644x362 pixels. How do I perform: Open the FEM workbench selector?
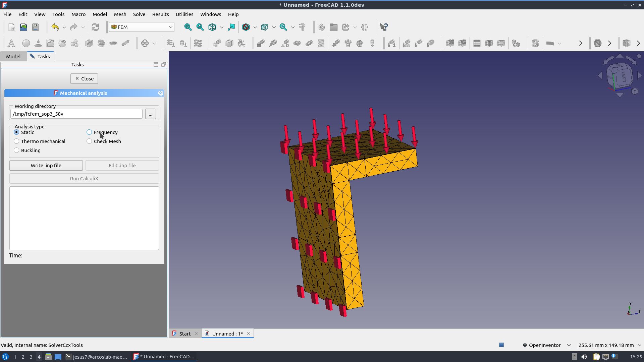click(142, 27)
